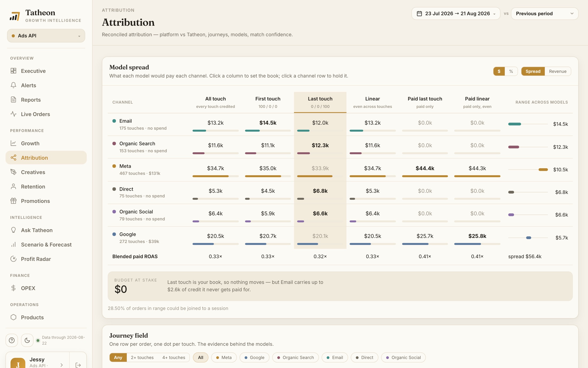The width and height of the screenshot is (588, 368).
Task: Filter journeys by 2+ touches
Action: coord(142,357)
